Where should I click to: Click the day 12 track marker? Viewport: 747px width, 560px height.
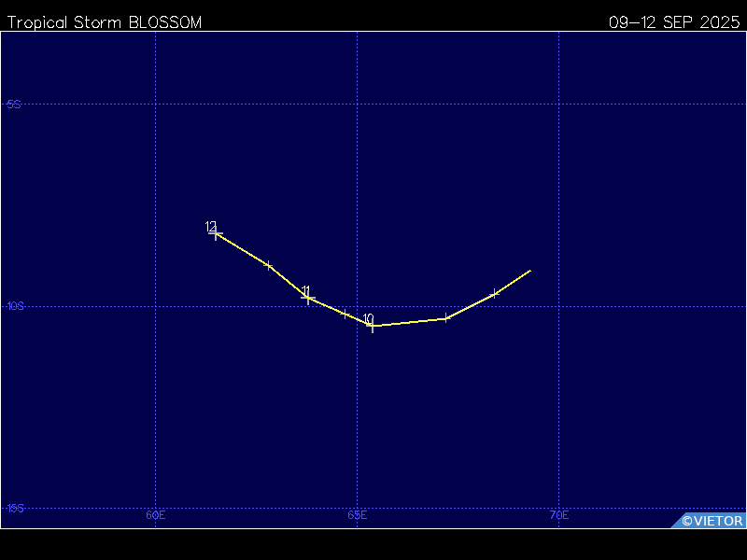(217, 234)
